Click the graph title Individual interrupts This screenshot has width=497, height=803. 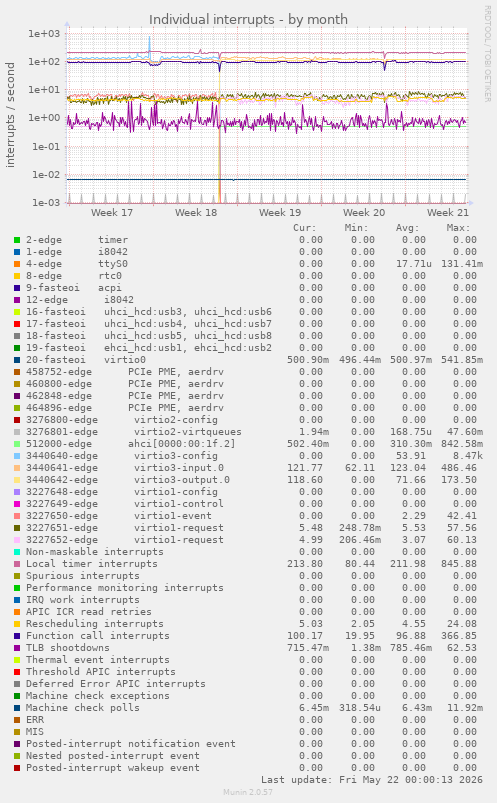point(248,19)
